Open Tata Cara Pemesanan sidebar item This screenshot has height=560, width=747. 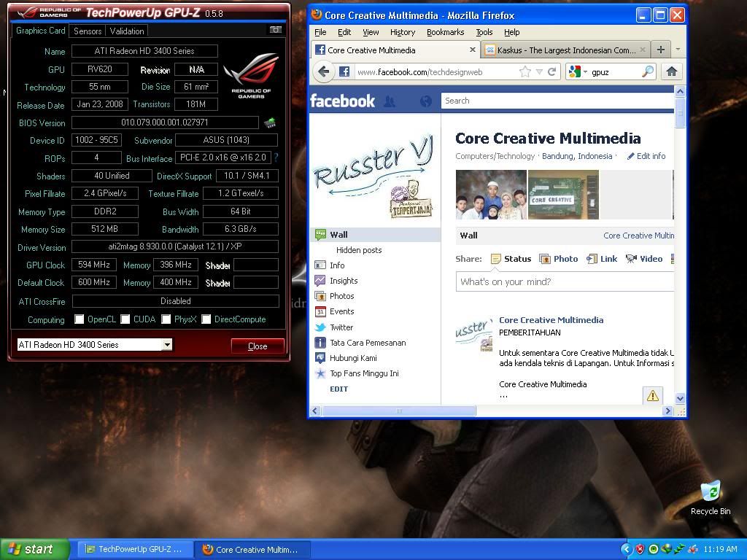[x=368, y=343]
